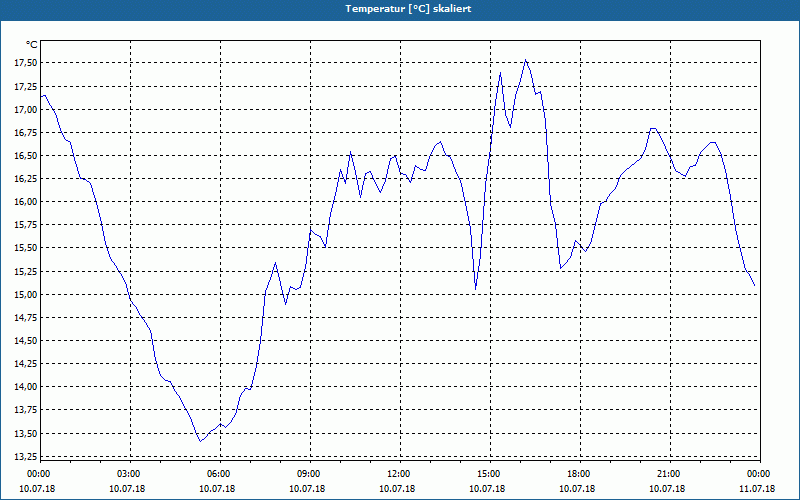The width and height of the screenshot is (800, 500).
Task: Click the 16,00 y-axis label
Action: [x=25, y=202]
